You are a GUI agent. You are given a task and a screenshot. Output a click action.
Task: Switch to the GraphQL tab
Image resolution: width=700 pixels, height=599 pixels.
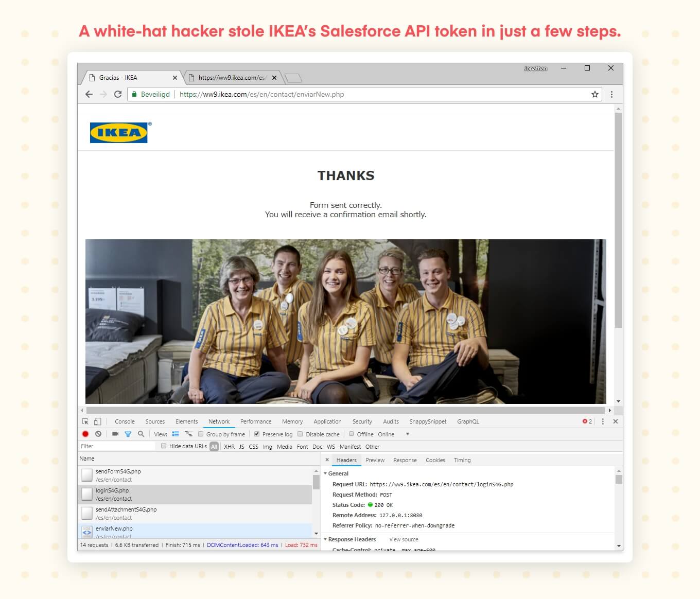coord(468,421)
